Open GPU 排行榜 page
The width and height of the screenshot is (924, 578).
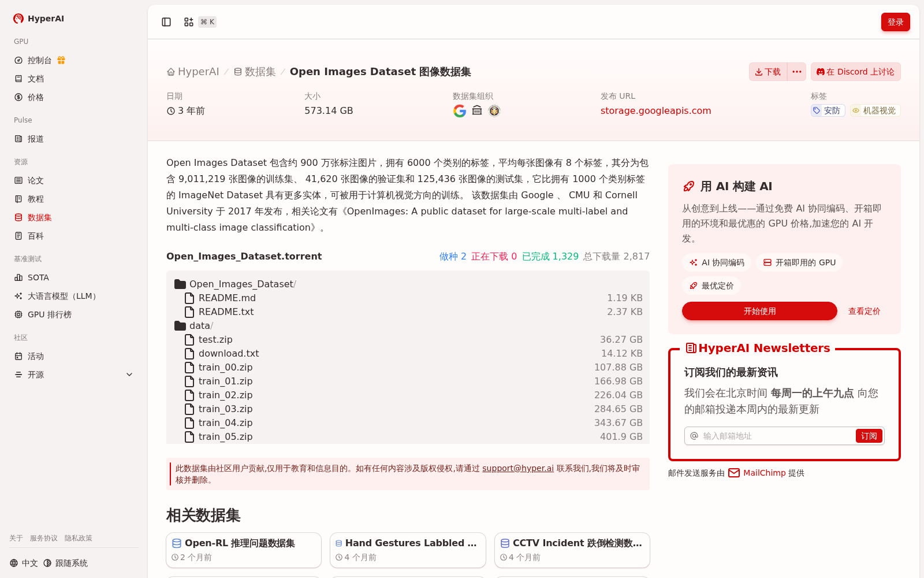tap(50, 314)
